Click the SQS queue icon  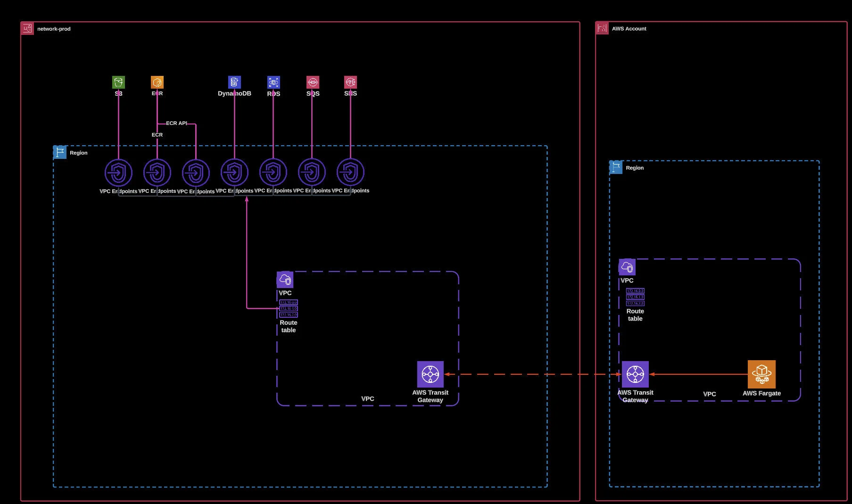tap(313, 83)
